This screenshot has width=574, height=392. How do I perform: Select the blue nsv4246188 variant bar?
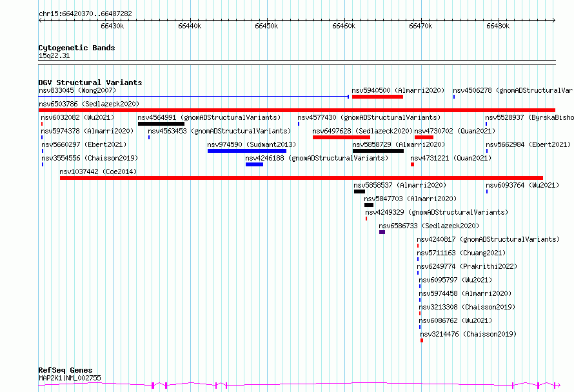coord(254,164)
